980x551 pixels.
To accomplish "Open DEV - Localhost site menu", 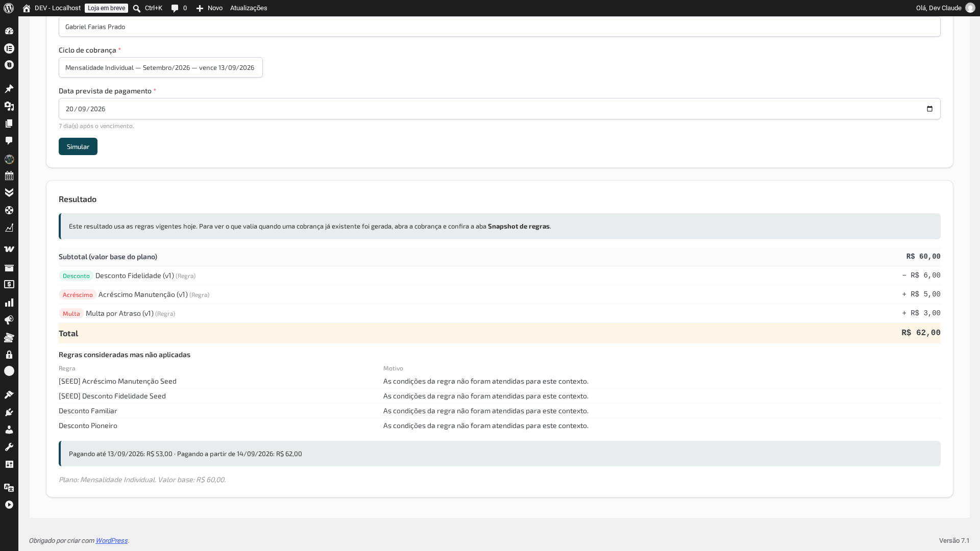I will (52, 8).
